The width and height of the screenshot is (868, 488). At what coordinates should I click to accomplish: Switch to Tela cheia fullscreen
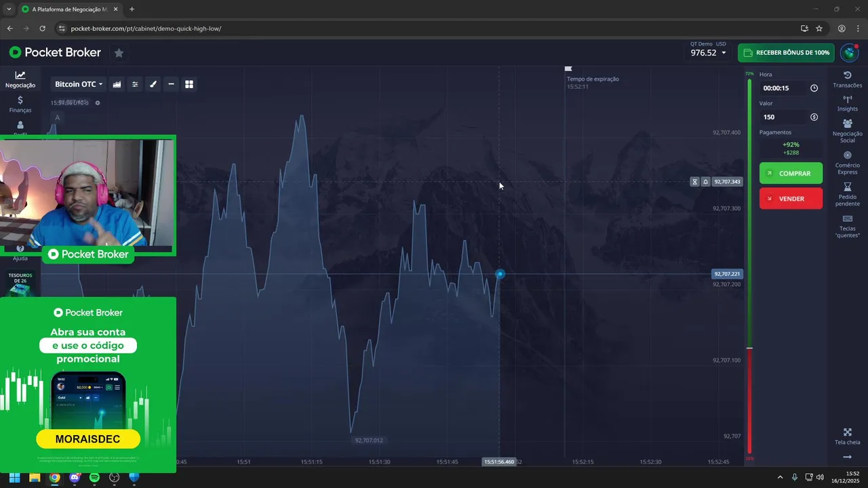point(847,436)
